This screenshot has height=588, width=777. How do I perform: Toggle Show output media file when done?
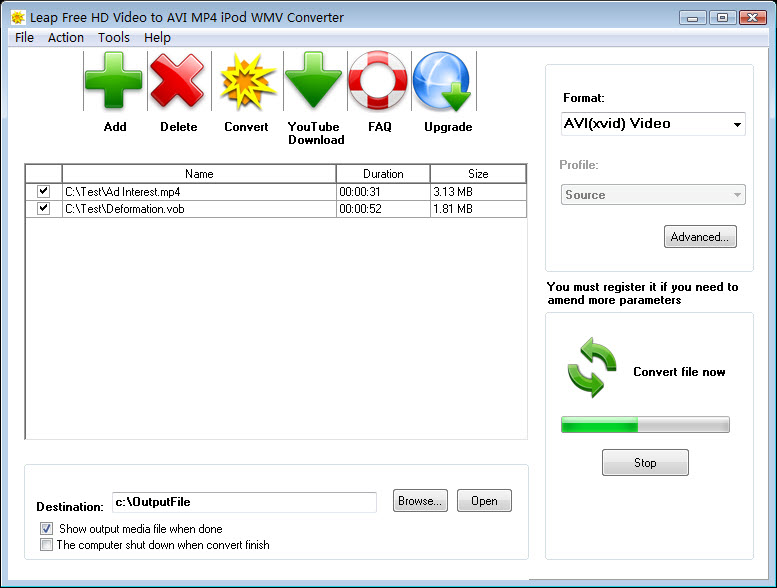point(46,529)
